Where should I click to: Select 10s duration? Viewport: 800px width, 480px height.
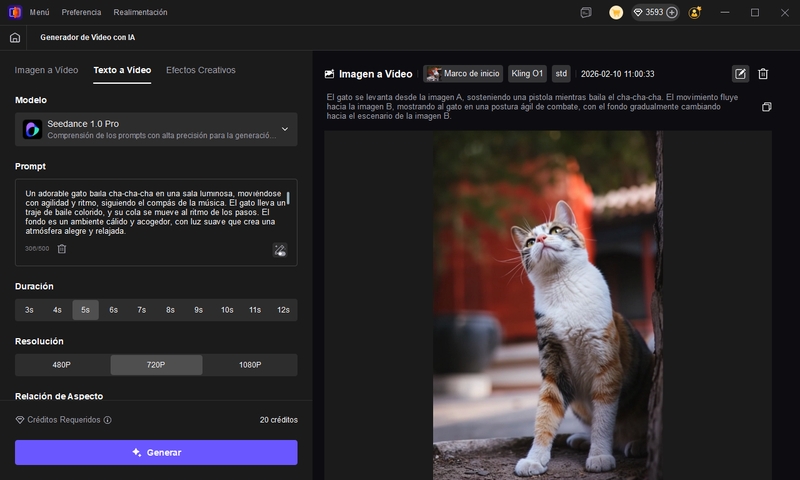(227, 310)
